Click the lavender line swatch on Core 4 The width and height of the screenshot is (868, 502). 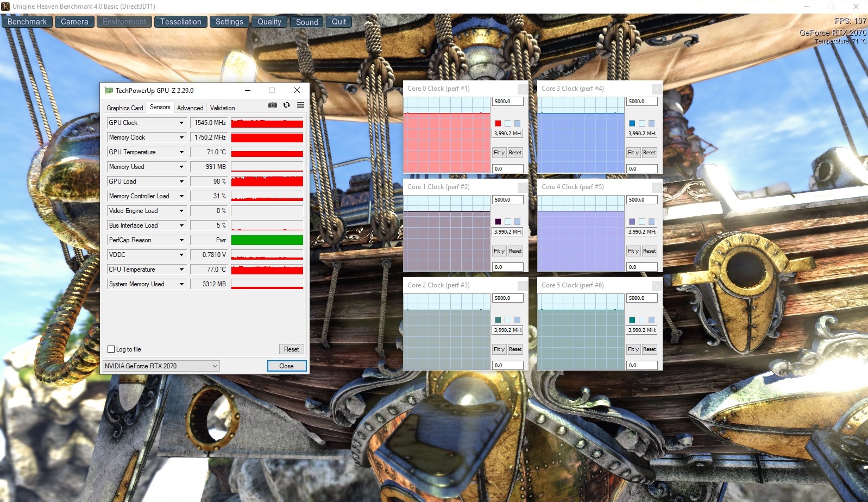click(632, 222)
